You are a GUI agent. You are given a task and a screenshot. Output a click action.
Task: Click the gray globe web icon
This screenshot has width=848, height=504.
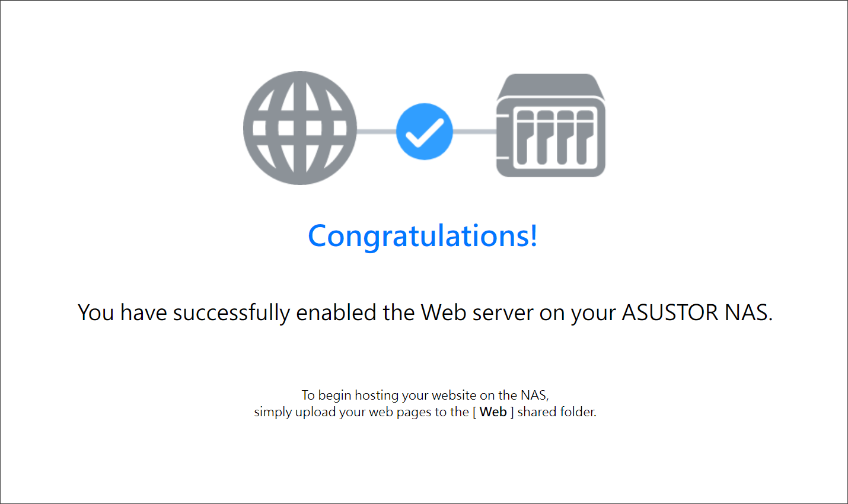click(300, 128)
